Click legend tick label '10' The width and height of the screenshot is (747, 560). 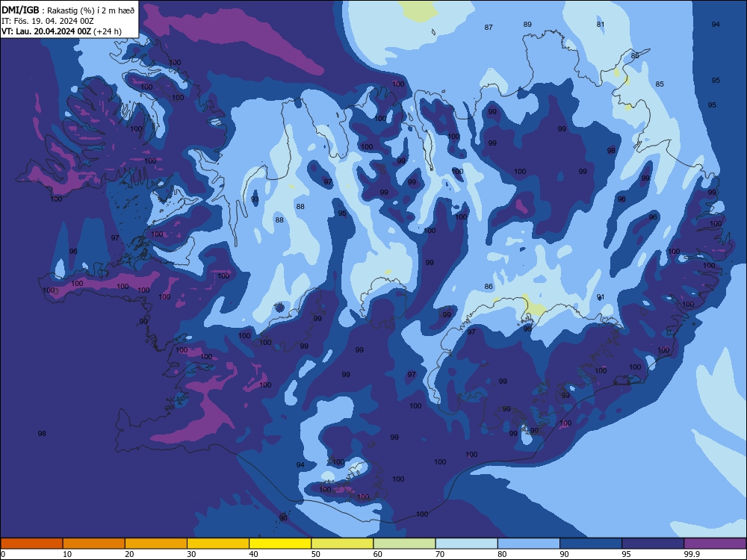pyautogui.click(x=67, y=554)
